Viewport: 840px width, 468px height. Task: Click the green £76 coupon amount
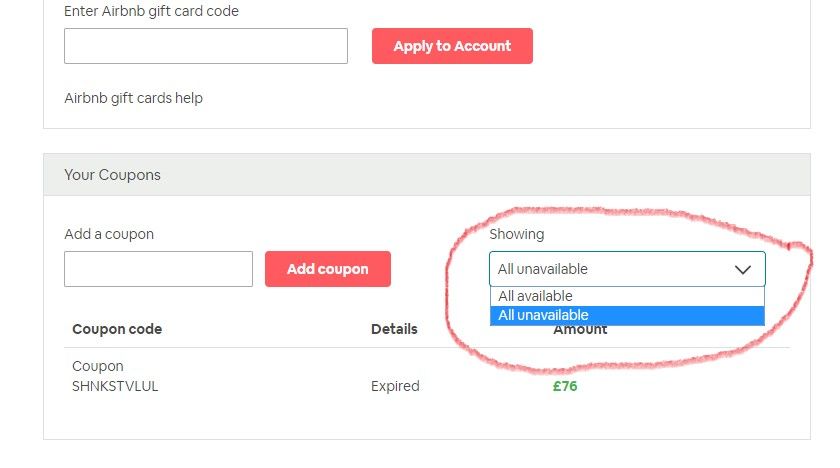click(x=565, y=386)
